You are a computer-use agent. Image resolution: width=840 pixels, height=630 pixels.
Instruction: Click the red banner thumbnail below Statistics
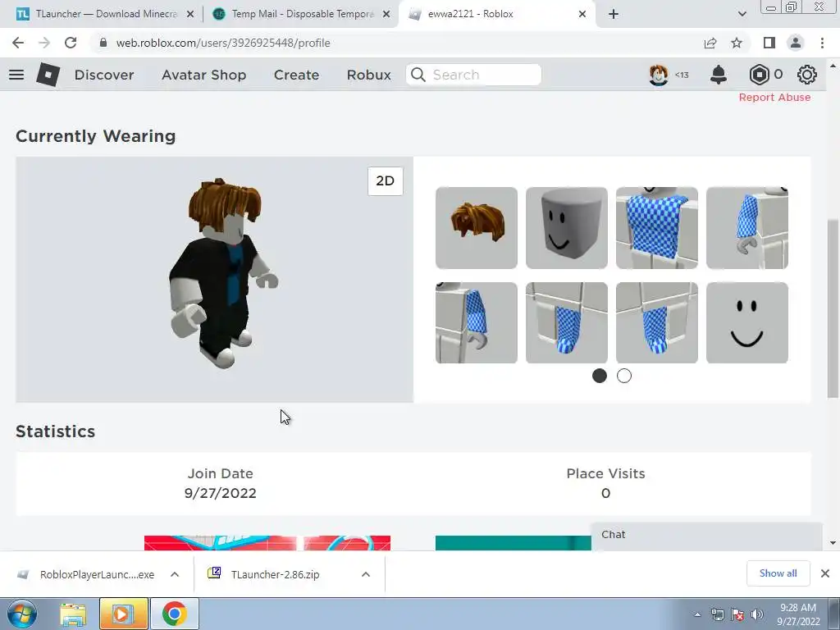tap(267, 543)
